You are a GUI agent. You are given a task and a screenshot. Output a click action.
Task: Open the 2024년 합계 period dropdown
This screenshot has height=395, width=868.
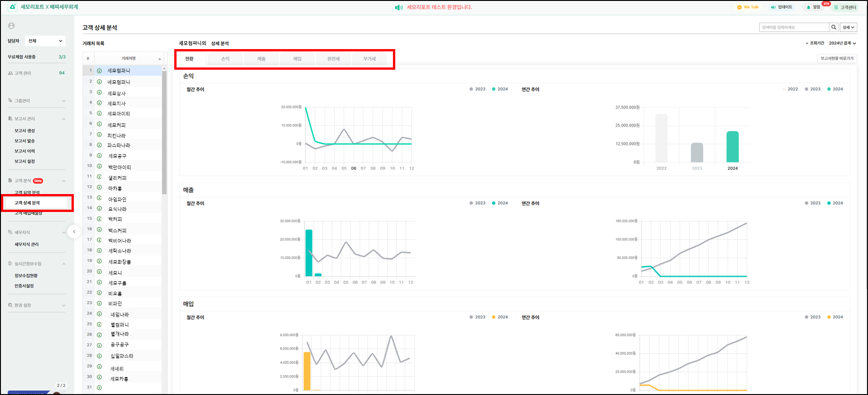pos(842,43)
